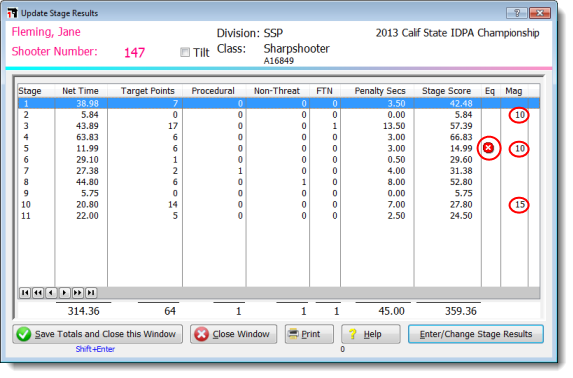Close the Update Stage Results dialog with X
Image resolution: width=573 pixels, height=378 pixels.
pyautogui.click(x=540, y=13)
